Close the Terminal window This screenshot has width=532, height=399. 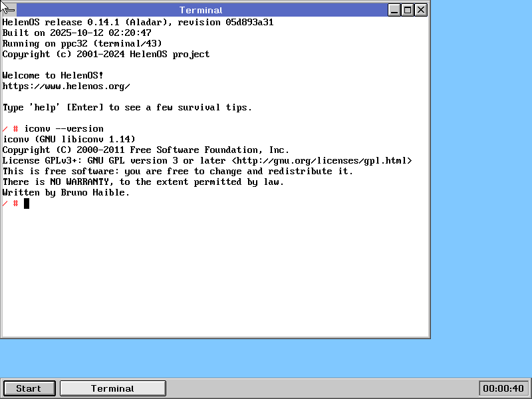tap(421, 10)
